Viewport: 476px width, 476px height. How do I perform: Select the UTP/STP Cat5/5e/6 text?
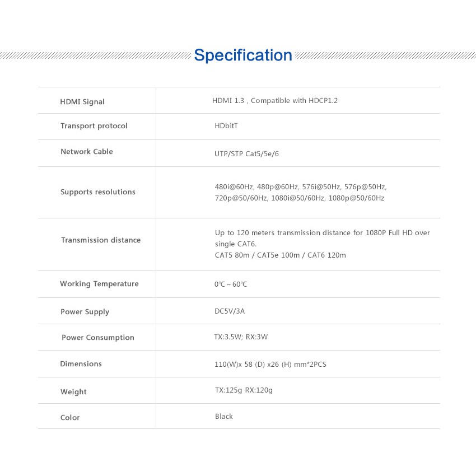246,154
